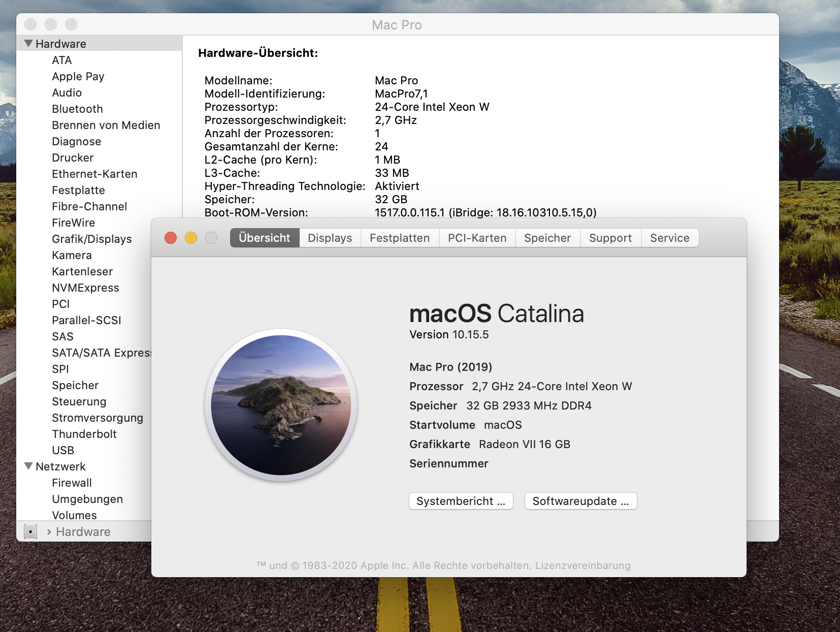The image size is (840, 632).
Task: Collapse the Hardware section triangle
Action: pyautogui.click(x=28, y=44)
